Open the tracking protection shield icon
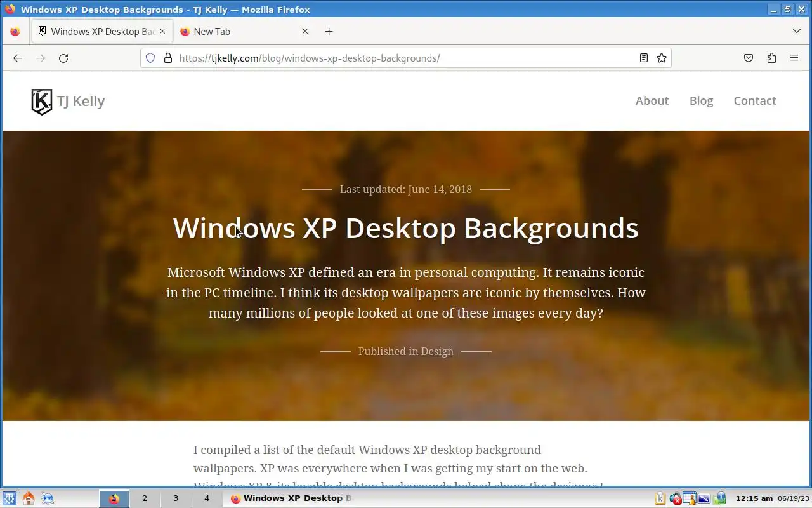 point(150,58)
